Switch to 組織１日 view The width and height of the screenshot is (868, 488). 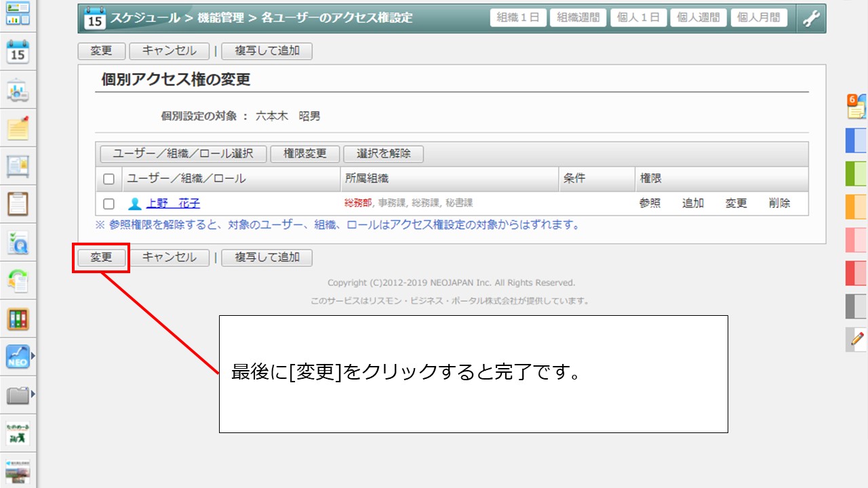point(518,18)
